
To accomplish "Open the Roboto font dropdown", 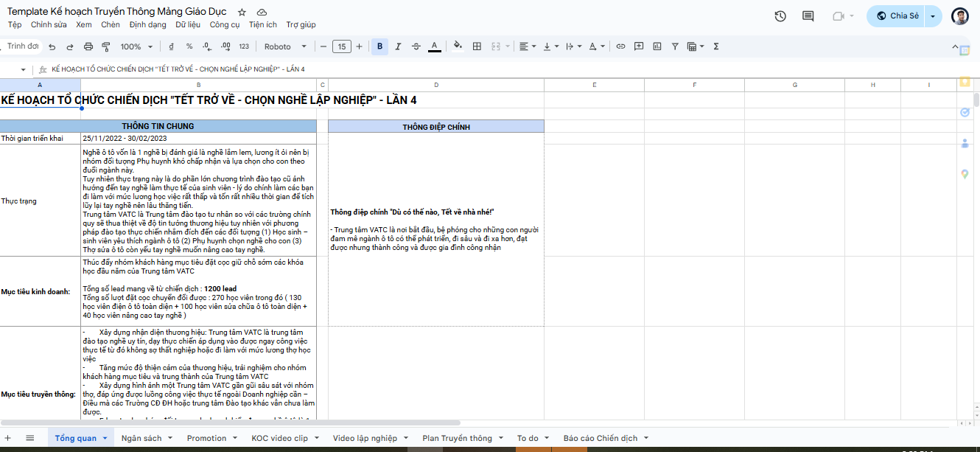I will click(284, 46).
